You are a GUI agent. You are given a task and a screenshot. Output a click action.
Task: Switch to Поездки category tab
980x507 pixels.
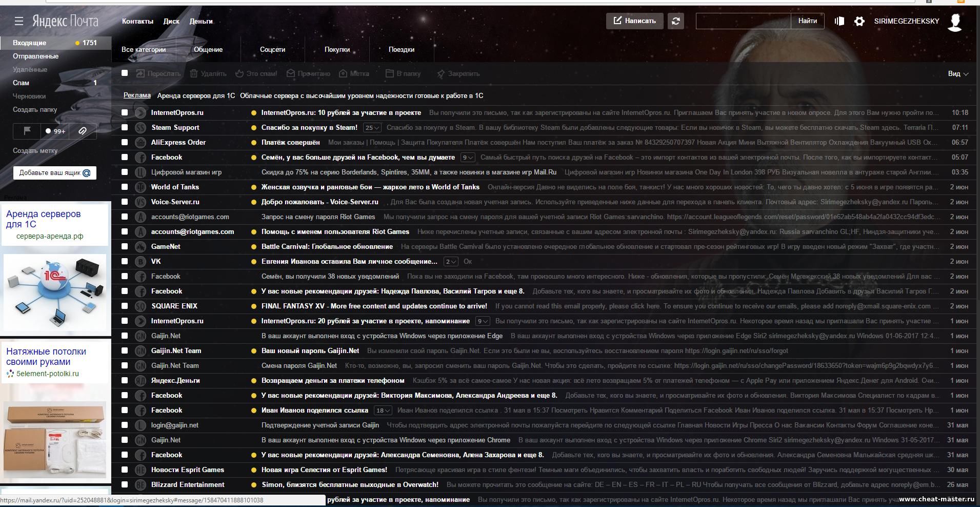(402, 49)
